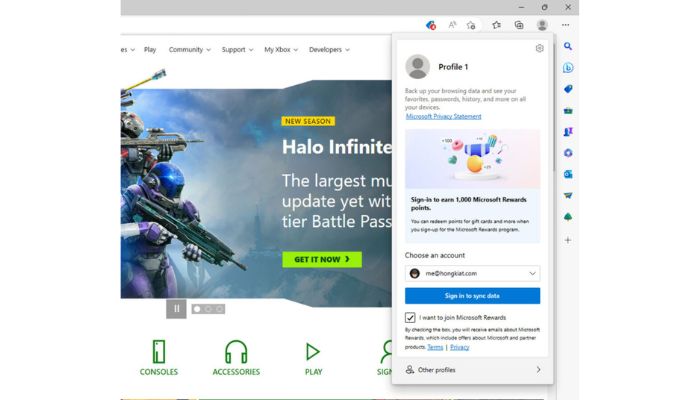Open the Microsoft Privacy Statement link
Image resolution: width=700 pixels, height=400 pixels.
tap(443, 117)
